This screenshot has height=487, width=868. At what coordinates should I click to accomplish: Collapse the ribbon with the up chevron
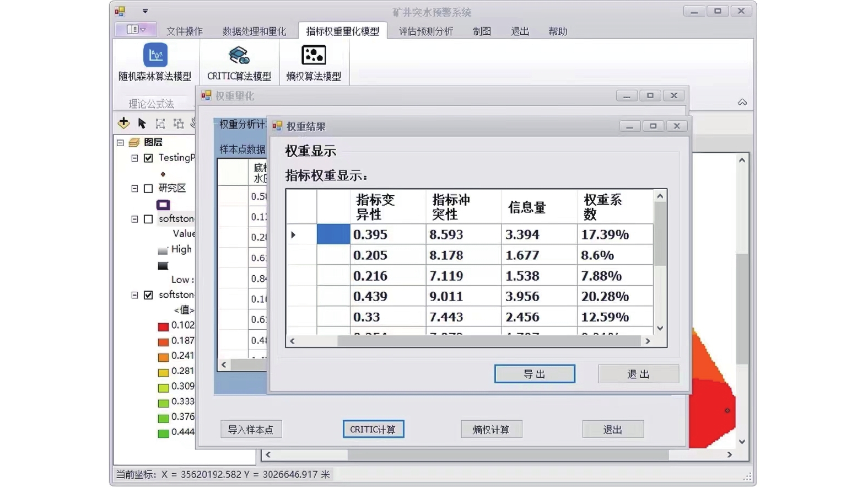[x=742, y=103]
